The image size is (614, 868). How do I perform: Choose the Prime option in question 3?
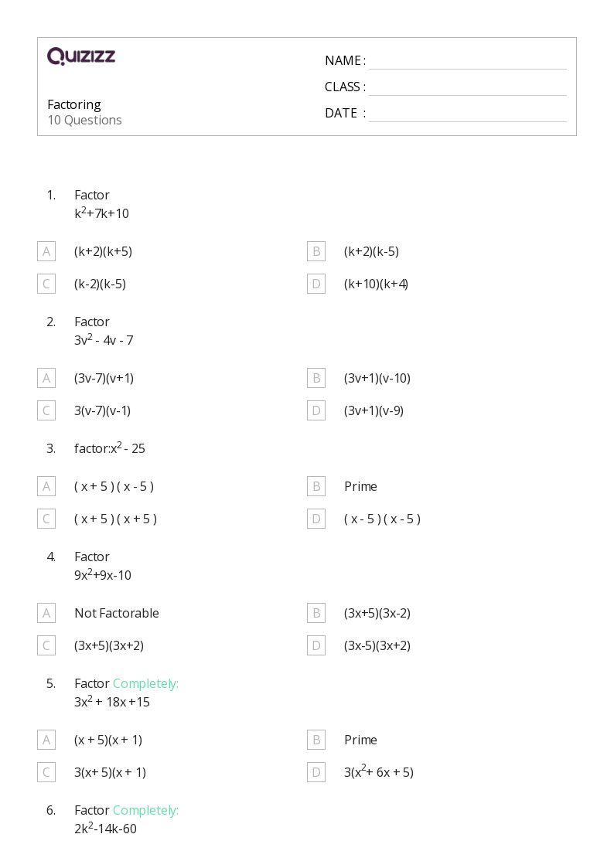point(316,487)
